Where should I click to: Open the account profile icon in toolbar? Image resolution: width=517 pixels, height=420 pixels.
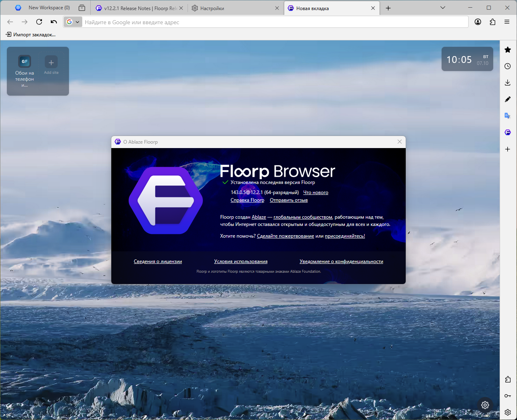478,22
